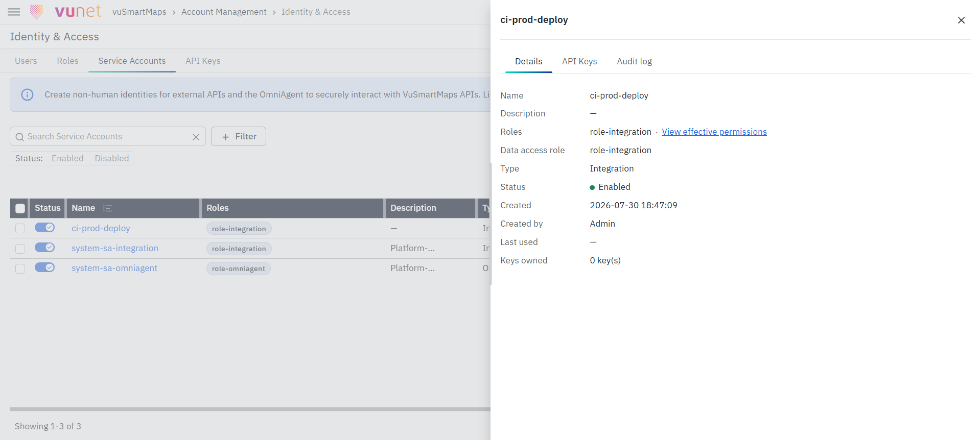
Task: Click the Roles column header
Action: (292, 208)
